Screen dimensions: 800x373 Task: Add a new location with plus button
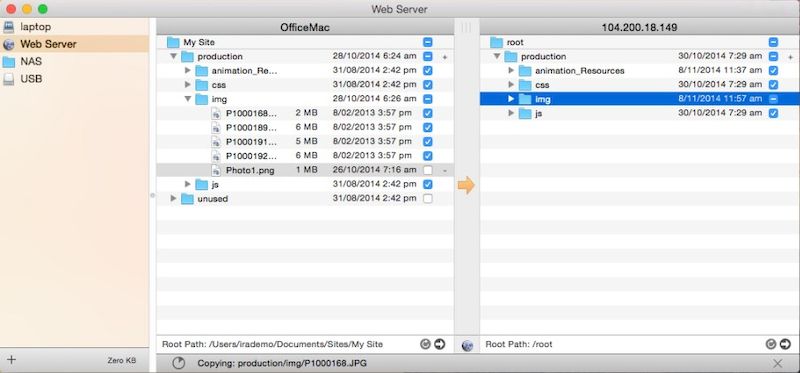11,360
